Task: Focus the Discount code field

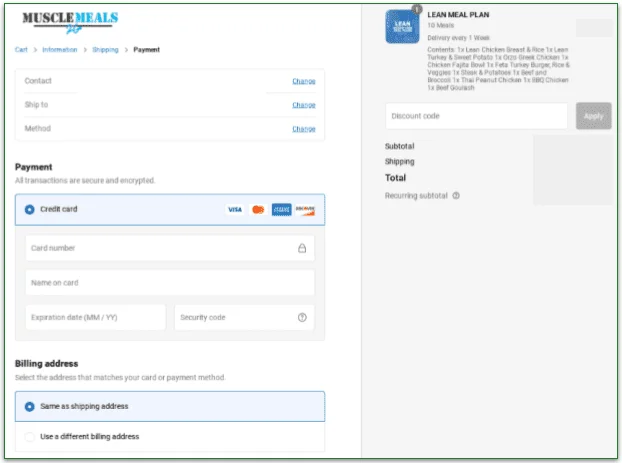Action: pos(476,116)
